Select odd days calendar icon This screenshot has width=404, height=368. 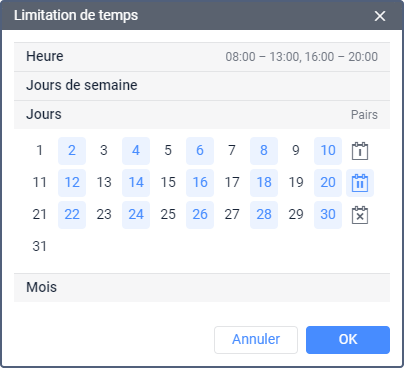360,151
